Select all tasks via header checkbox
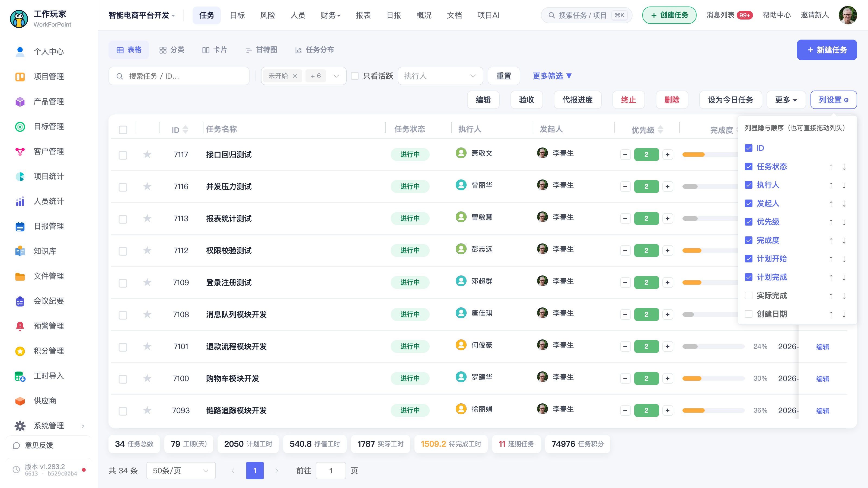 pyautogui.click(x=123, y=130)
